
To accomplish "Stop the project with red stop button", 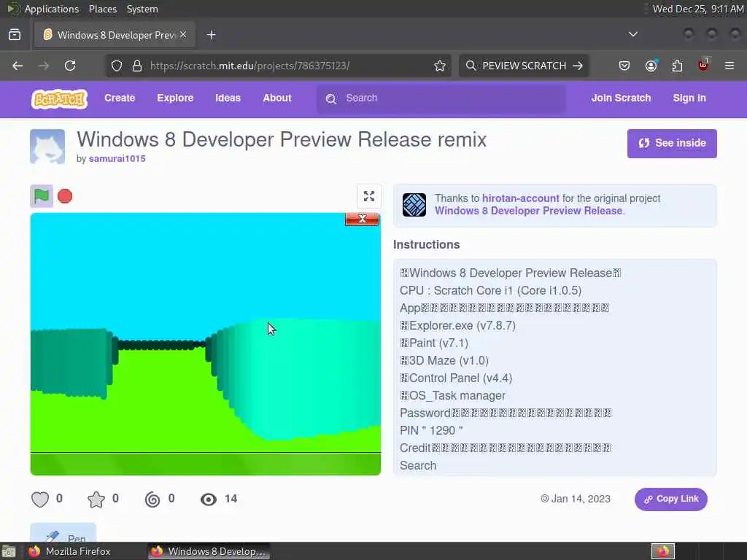I will tap(65, 196).
